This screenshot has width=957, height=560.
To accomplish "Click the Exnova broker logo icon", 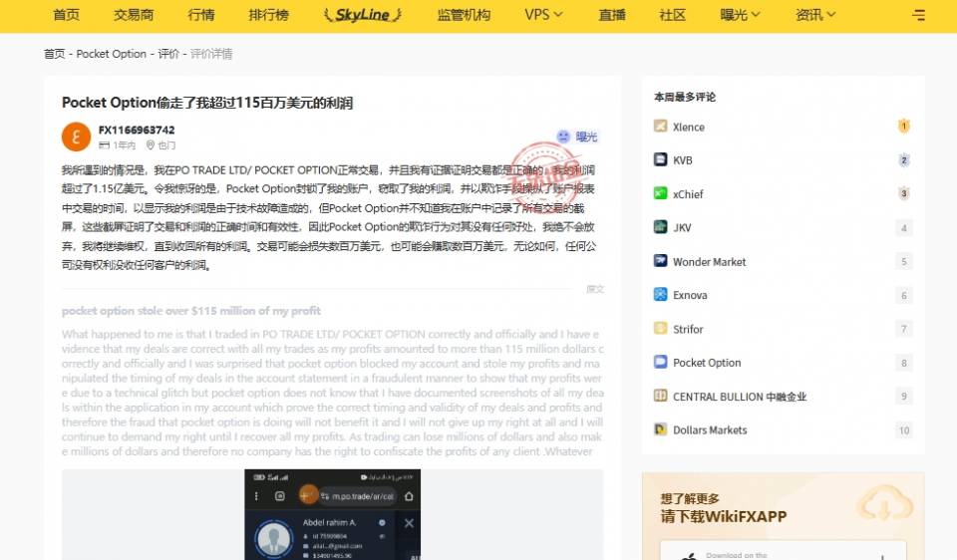I will (x=660, y=294).
